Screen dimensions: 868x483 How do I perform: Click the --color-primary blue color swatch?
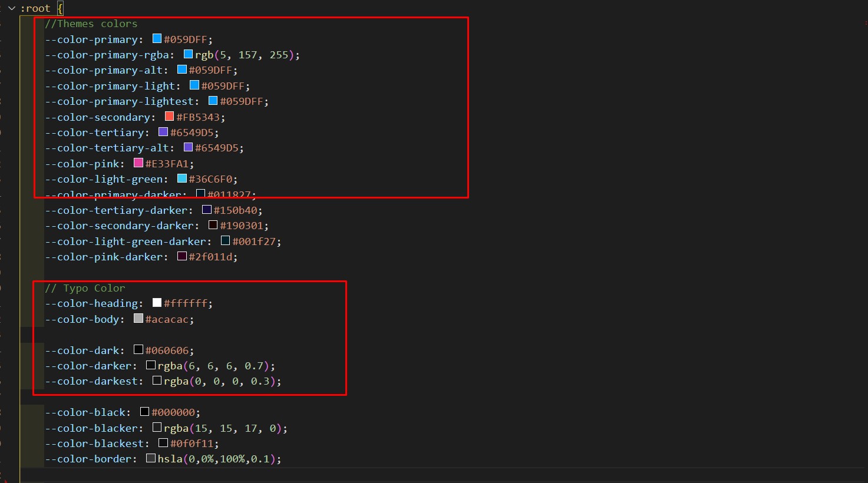[157, 39]
